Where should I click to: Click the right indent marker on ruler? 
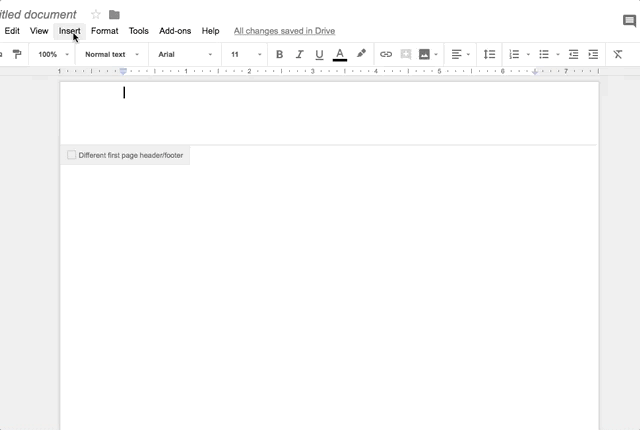535,72
